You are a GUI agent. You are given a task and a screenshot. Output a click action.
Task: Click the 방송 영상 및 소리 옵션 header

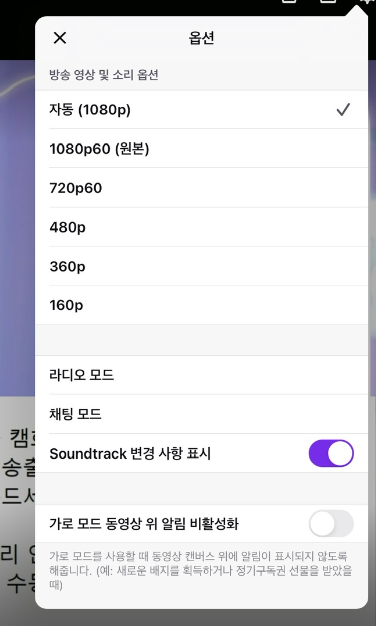click(x=104, y=75)
